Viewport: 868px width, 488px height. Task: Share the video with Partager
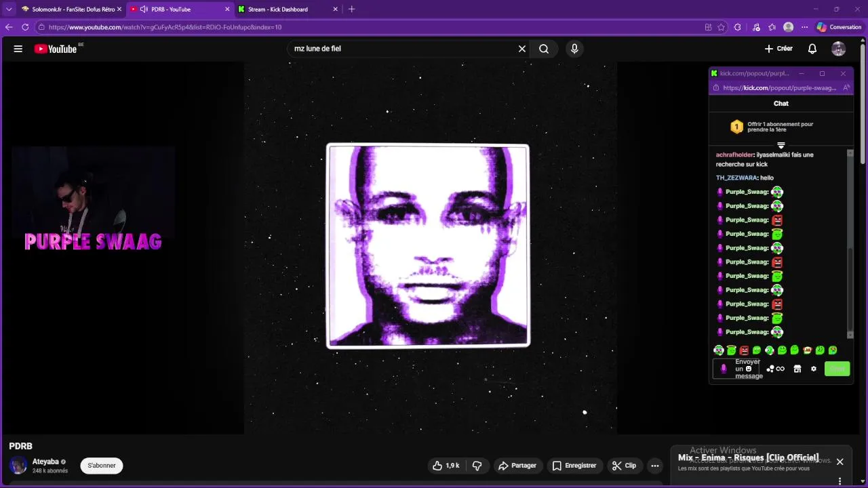click(517, 466)
